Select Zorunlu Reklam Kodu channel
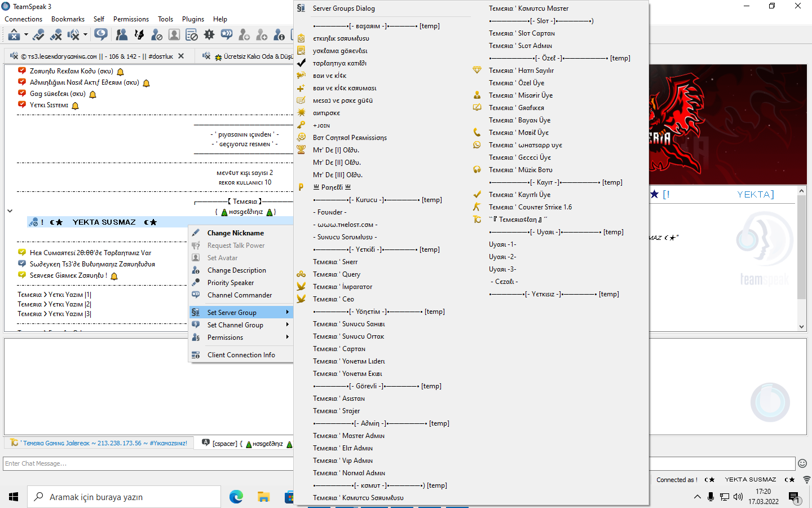Screen dimensions: 812x508 coord(71,71)
